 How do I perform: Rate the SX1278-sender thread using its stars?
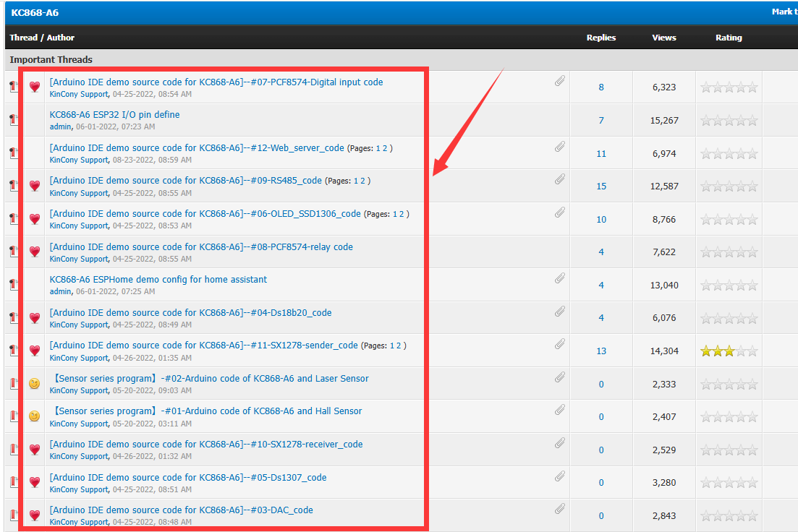729,351
